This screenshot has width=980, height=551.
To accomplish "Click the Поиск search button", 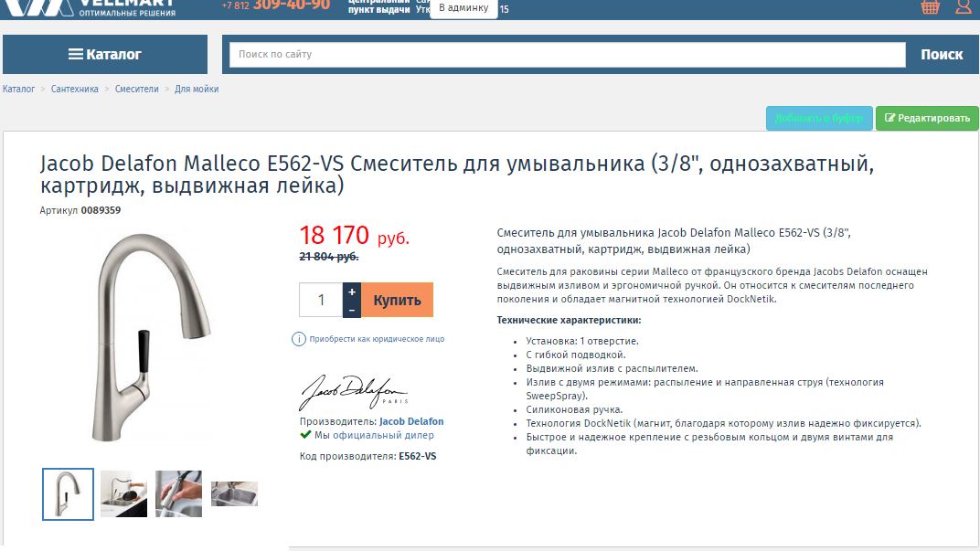I will point(942,54).
